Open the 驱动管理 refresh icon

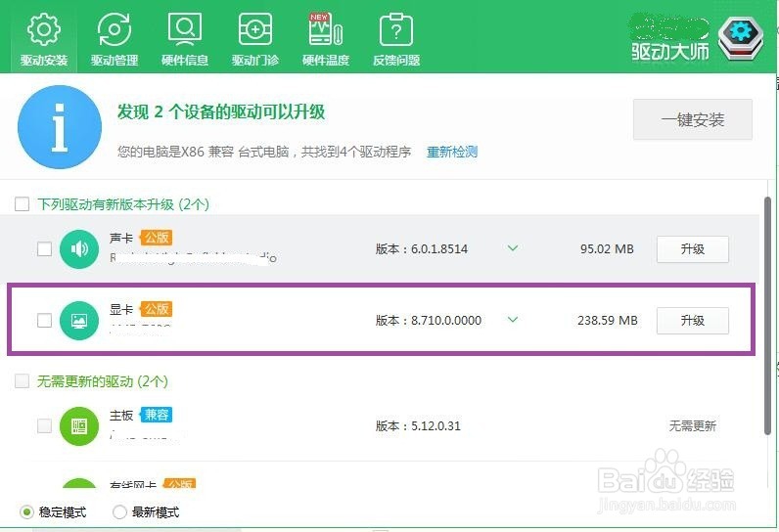(x=115, y=29)
